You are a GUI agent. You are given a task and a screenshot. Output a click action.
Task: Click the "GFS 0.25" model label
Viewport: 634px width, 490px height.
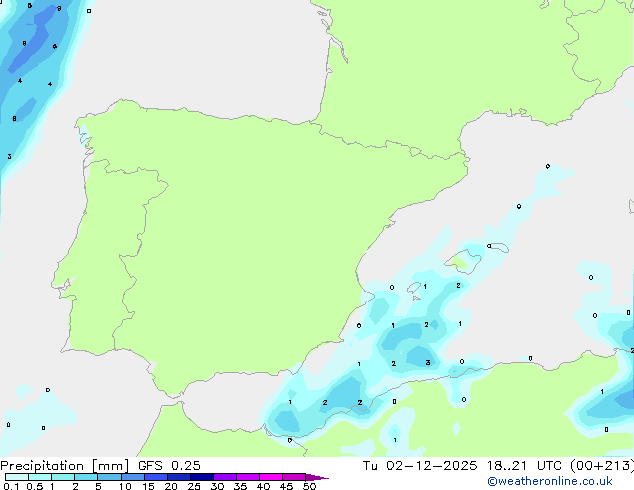click(x=169, y=466)
